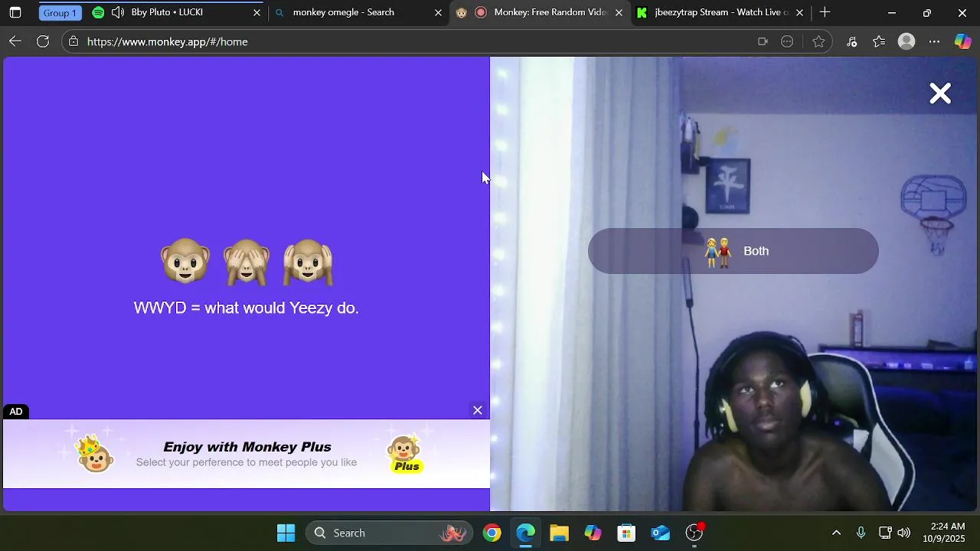Choose the Both gender preference
The width and height of the screenshot is (980, 551).
(x=733, y=251)
